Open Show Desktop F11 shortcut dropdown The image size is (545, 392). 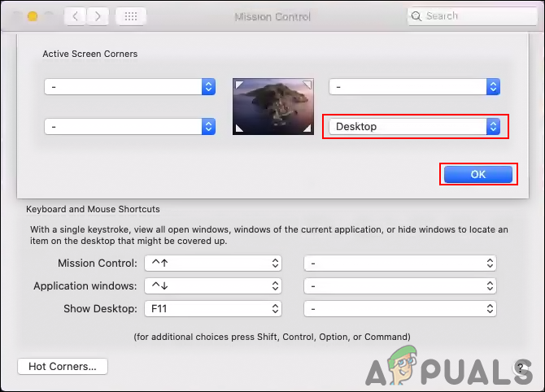click(x=213, y=308)
